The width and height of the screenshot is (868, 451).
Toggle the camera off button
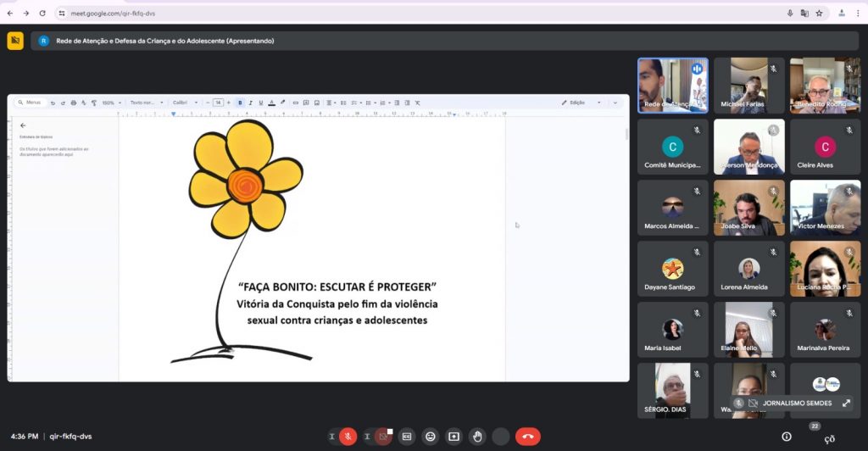[x=384, y=437]
